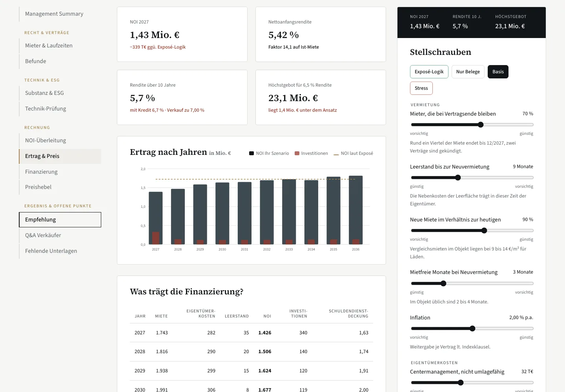Open Technik-Prüfung section
The width and height of the screenshot is (565, 392).
tap(60, 109)
